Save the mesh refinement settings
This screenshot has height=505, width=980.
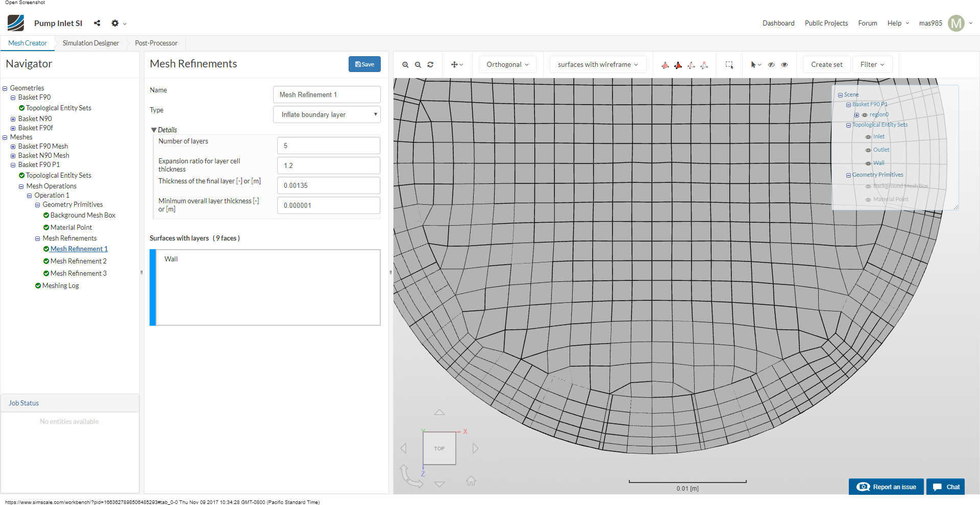[364, 64]
